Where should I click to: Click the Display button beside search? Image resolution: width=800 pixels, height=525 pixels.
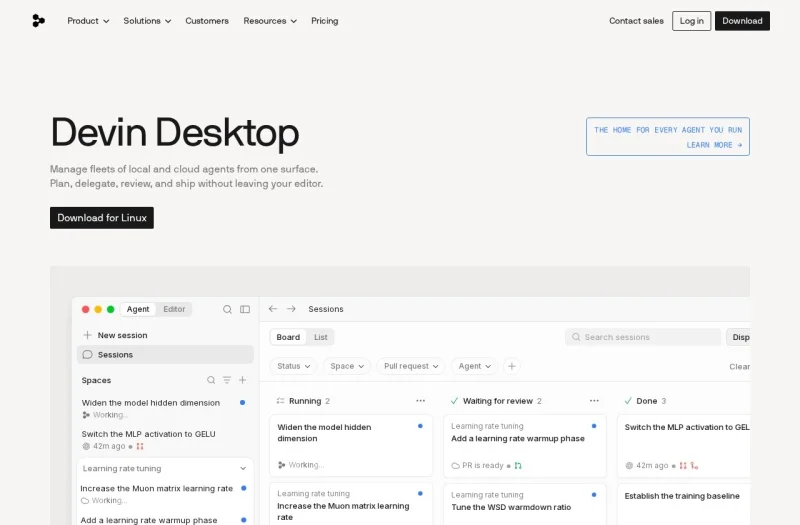click(x=738, y=337)
